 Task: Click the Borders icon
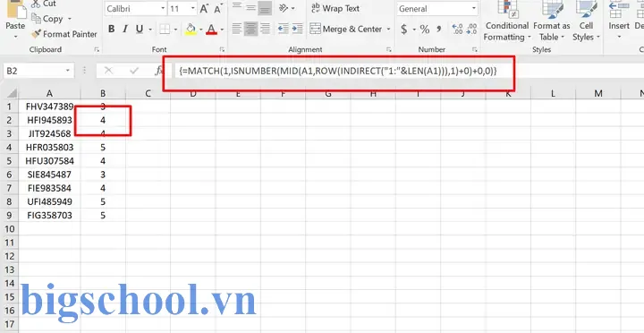tap(165, 30)
